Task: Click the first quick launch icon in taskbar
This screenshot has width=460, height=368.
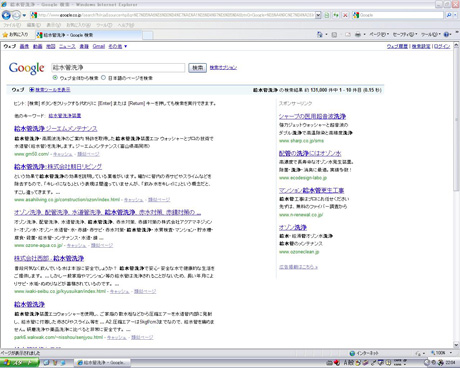Action: tap(46, 363)
